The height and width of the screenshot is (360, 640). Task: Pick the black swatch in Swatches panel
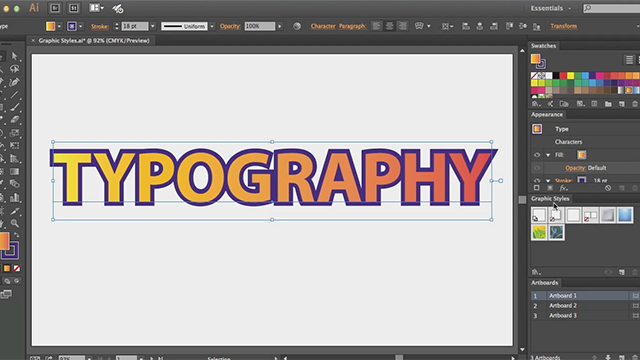click(556, 76)
